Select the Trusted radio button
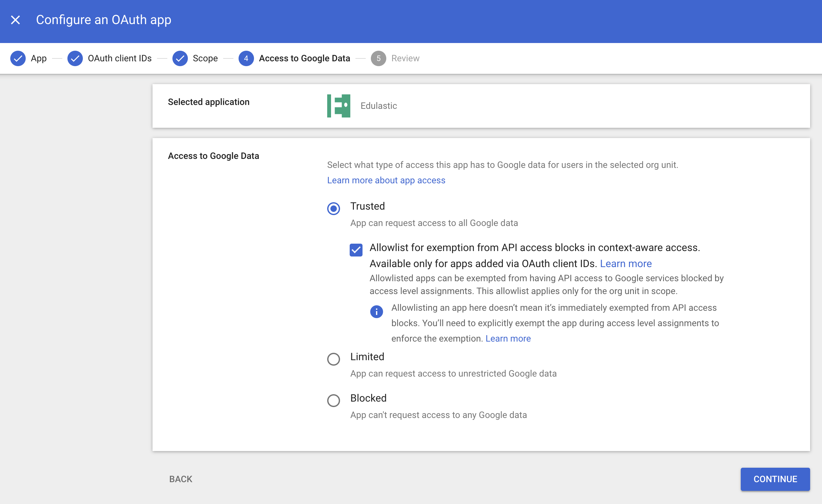Screen dimensions: 822x504 (334, 209)
